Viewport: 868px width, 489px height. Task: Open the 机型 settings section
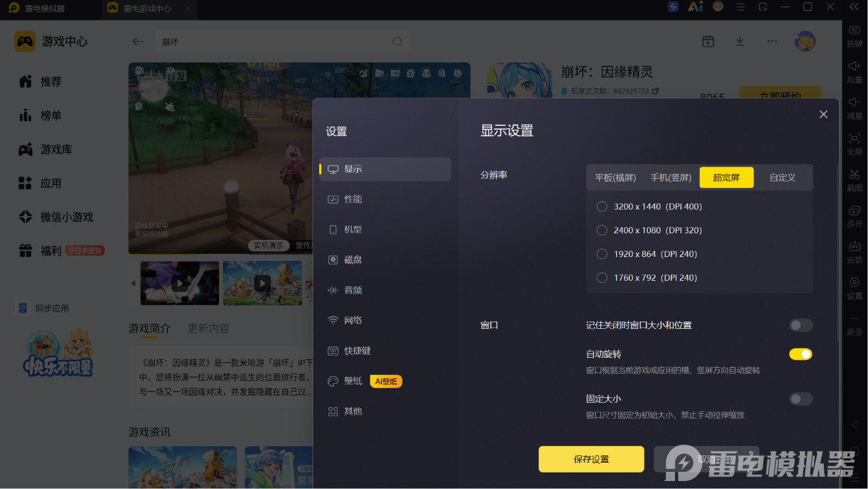(385, 229)
